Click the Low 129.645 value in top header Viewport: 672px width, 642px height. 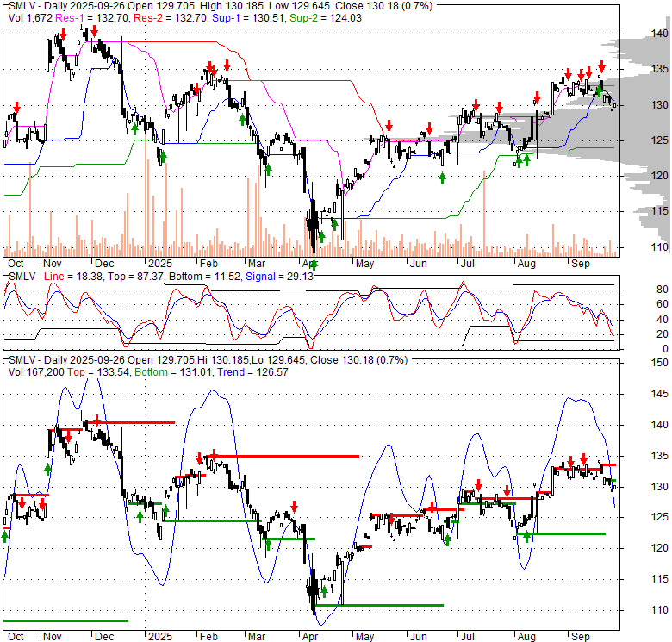[300, 6]
